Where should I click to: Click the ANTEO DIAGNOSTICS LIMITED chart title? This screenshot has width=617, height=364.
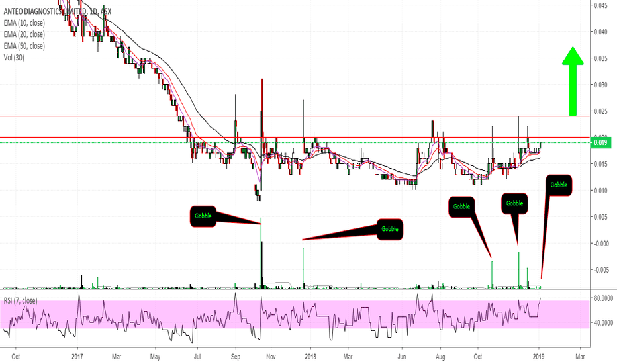[x=58, y=11]
